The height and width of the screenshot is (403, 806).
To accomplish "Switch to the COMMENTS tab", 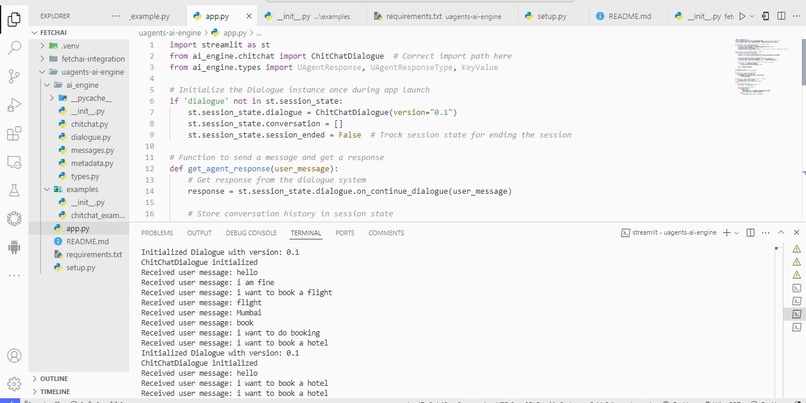I will [386, 233].
